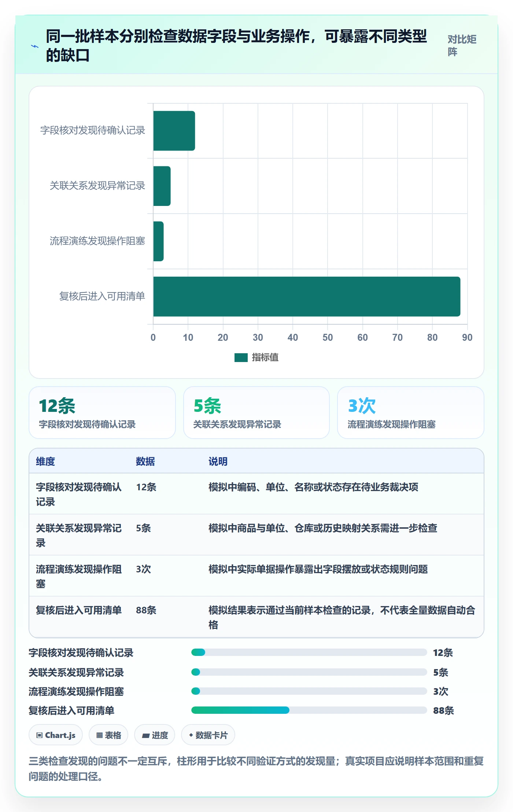Select the 字段核对发现待确认记录 chart bar

point(174,131)
